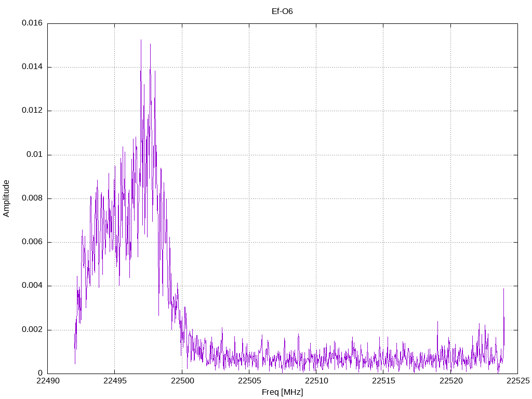532x399 pixels.
Task: Select the 0.016 y-axis tick label
Action: (x=32, y=23)
